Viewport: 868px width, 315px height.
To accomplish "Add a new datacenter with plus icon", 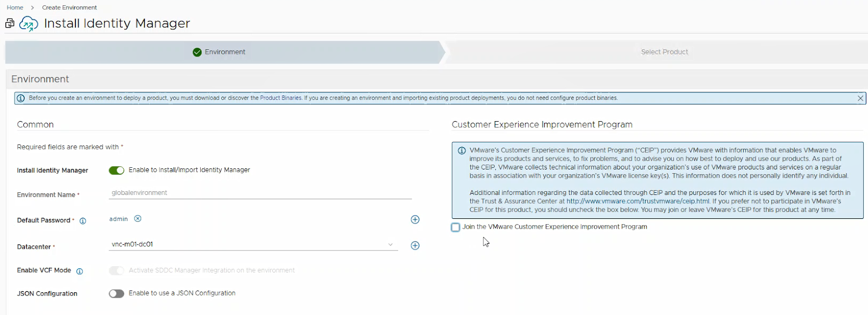I will [x=415, y=245].
